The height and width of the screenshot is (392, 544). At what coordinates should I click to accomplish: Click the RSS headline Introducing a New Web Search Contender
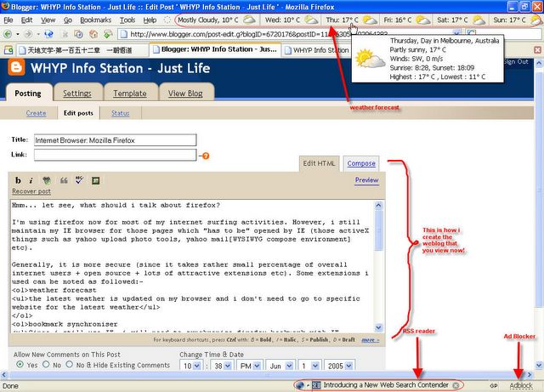(x=386, y=385)
